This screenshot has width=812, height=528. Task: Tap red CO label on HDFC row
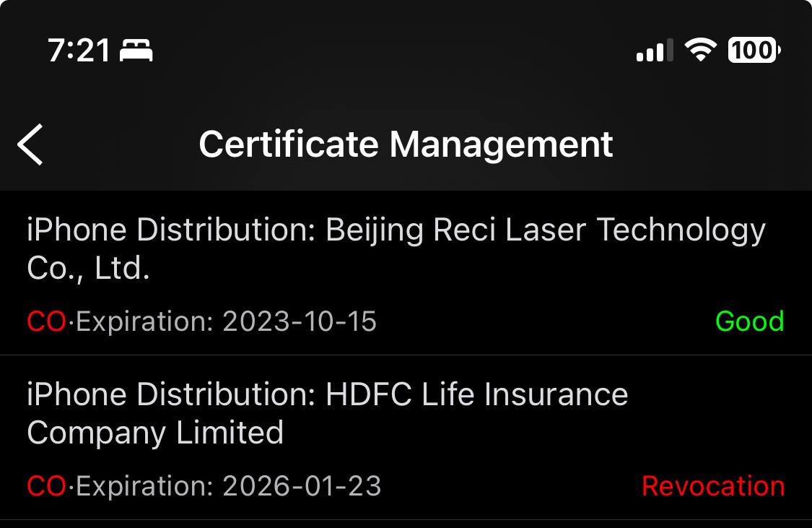coord(46,486)
